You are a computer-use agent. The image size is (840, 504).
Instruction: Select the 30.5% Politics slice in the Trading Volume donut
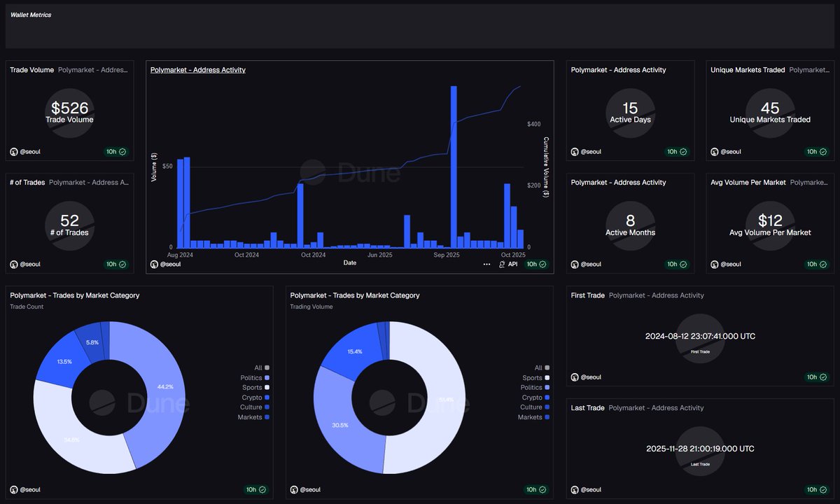tap(340, 425)
